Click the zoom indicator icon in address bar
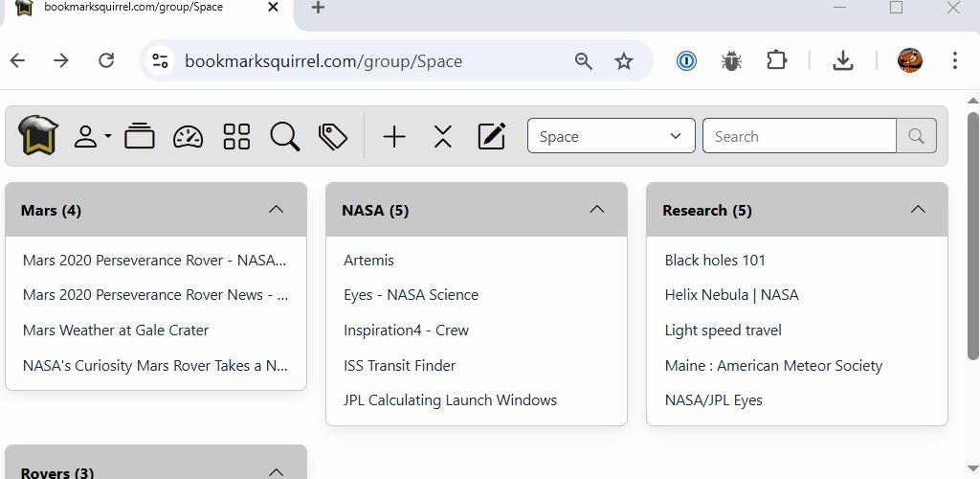 [583, 60]
